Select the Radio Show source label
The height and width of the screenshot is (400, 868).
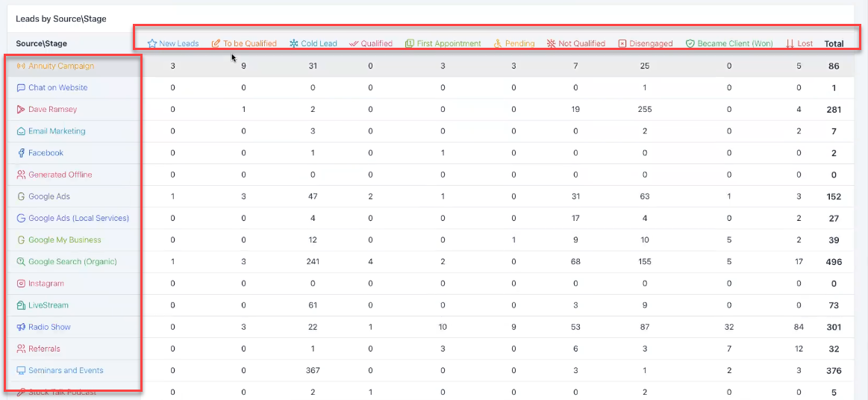50,327
